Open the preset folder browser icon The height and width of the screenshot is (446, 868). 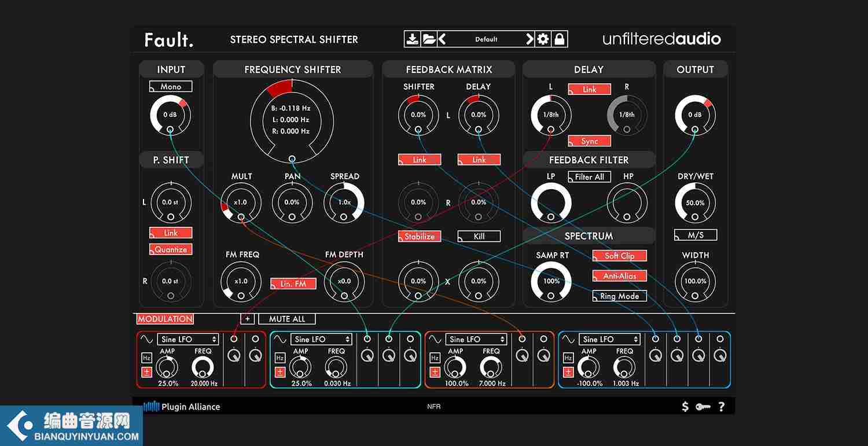[429, 39]
